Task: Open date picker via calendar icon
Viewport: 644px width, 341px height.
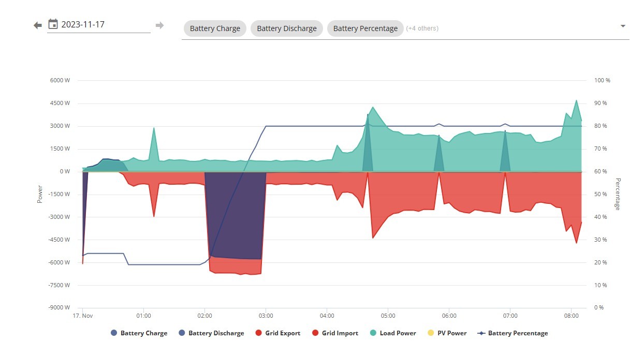Action: click(x=53, y=24)
